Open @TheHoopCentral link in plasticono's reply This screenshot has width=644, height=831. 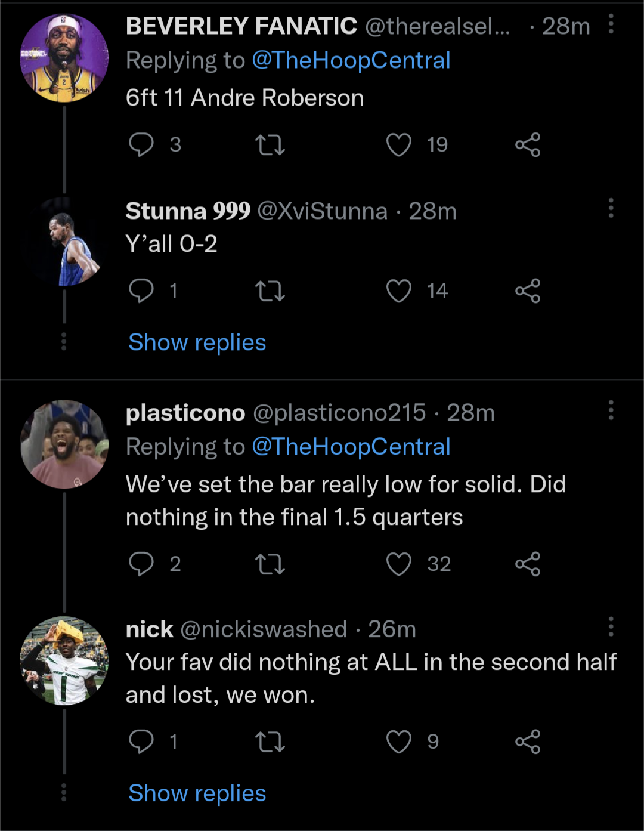click(351, 447)
